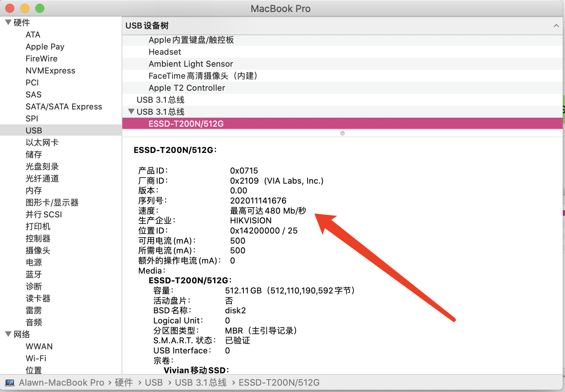Screen dimensions: 565x392
Task: Collapse the expanded USB 3.1总线 node
Action: (x=131, y=112)
